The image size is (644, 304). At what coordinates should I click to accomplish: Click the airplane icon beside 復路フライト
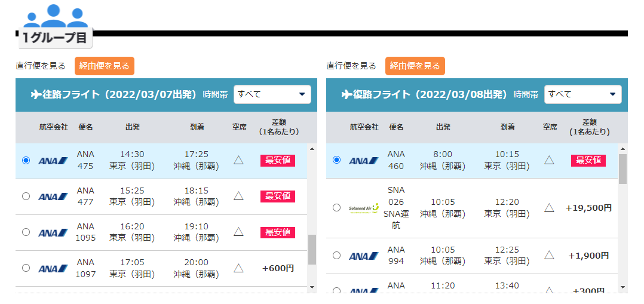(x=346, y=94)
